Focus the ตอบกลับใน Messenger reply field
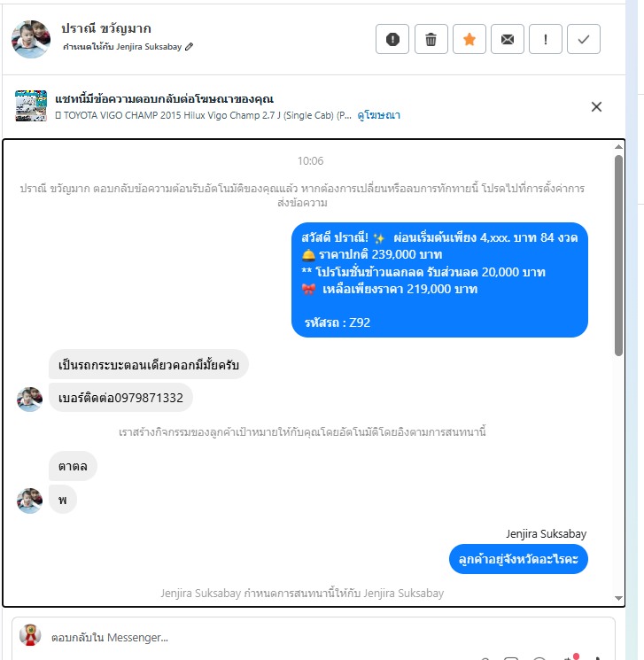 pos(314,638)
